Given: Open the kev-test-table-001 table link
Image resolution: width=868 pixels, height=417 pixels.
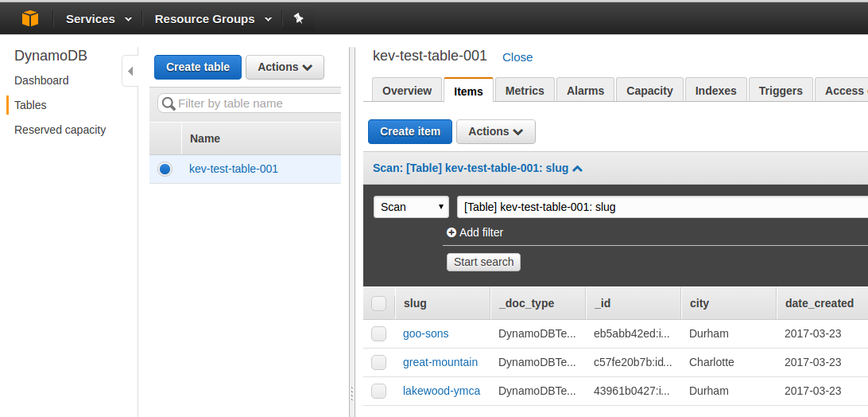Looking at the screenshot, I should click(x=234, y=169).
